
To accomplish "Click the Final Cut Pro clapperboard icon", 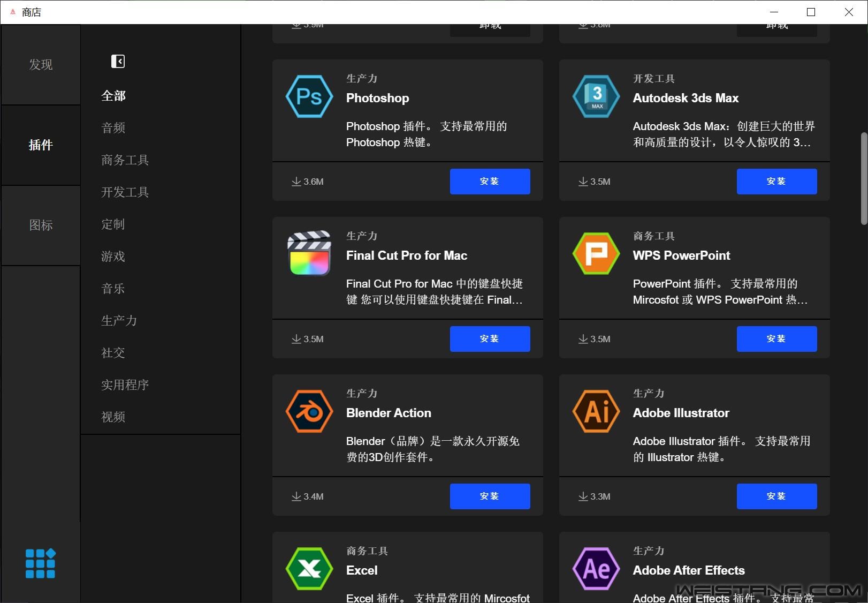I will pyautogui.click(x=309, y=253).
